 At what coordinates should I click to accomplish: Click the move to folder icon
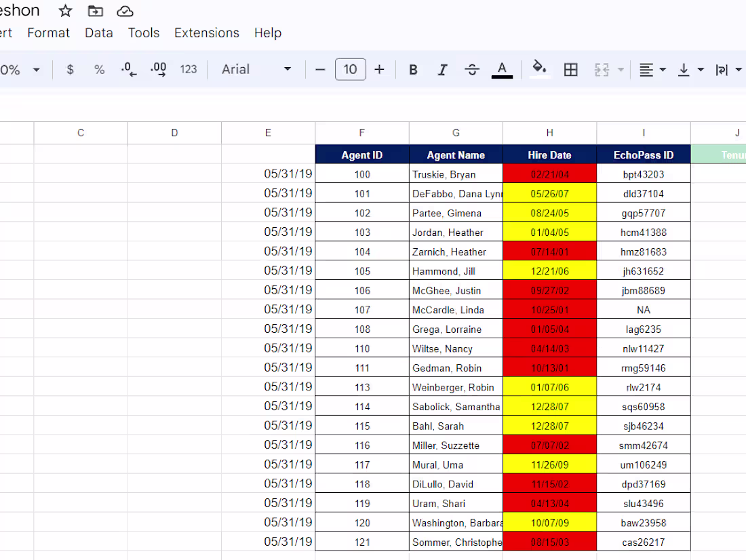click(96, 11)
